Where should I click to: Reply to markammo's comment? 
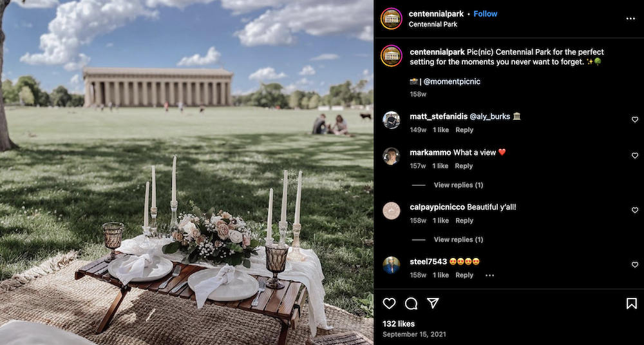(464, 166)
